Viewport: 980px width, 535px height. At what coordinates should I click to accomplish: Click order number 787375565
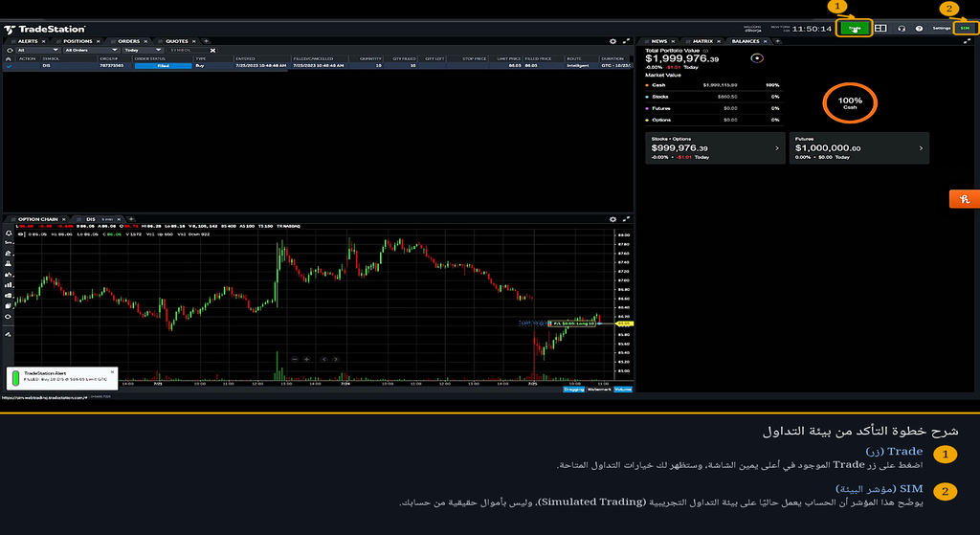pyautogui.click(x=111, y=66)
